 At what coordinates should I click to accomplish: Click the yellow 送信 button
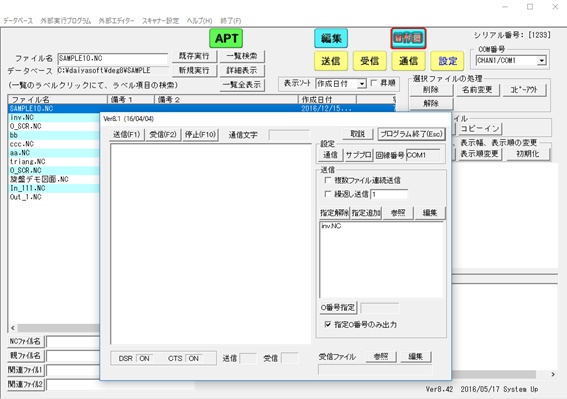click(331, 61)
